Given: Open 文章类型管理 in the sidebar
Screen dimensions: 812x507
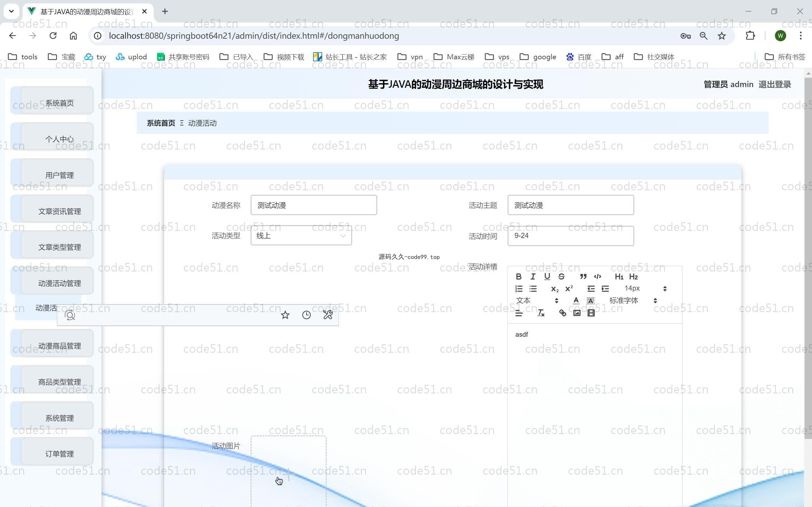Looking at the screenshot, I should [52, 245].
